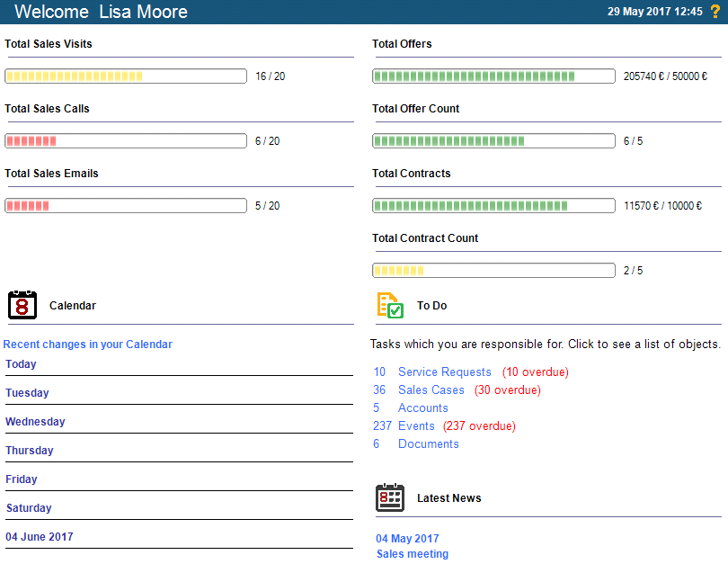
Task: Click the yellow help question mark icon
Action: 715,11
